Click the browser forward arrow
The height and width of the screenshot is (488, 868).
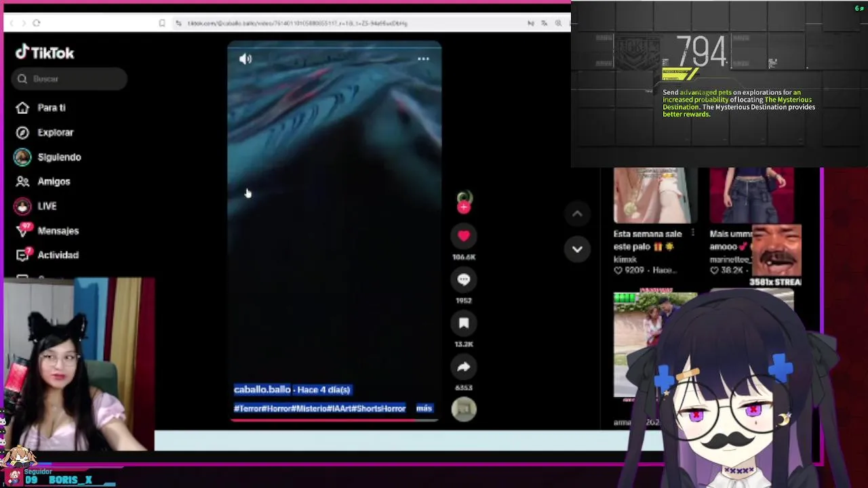coord(24,23)
